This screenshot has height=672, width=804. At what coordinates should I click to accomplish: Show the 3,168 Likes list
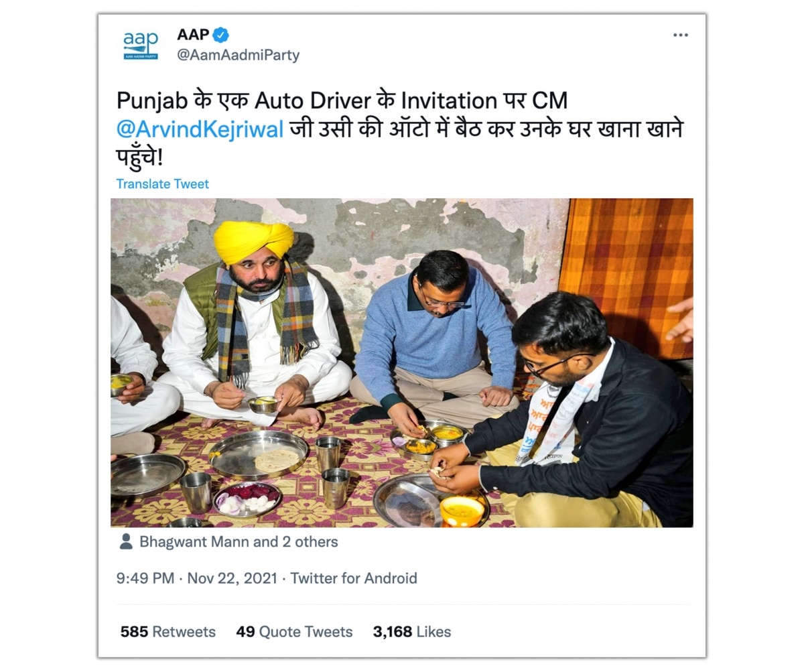tap(411, 632)
